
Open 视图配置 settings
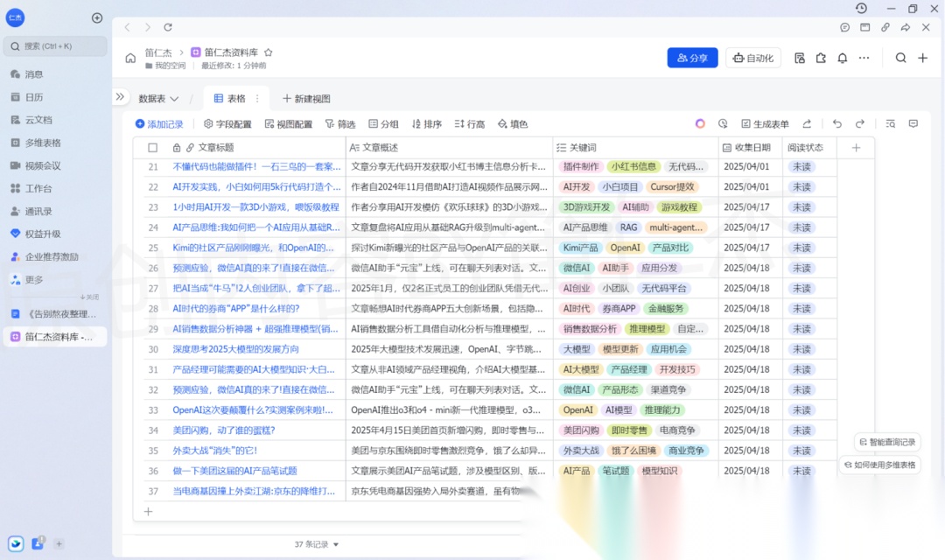click(x=288, y=123)
